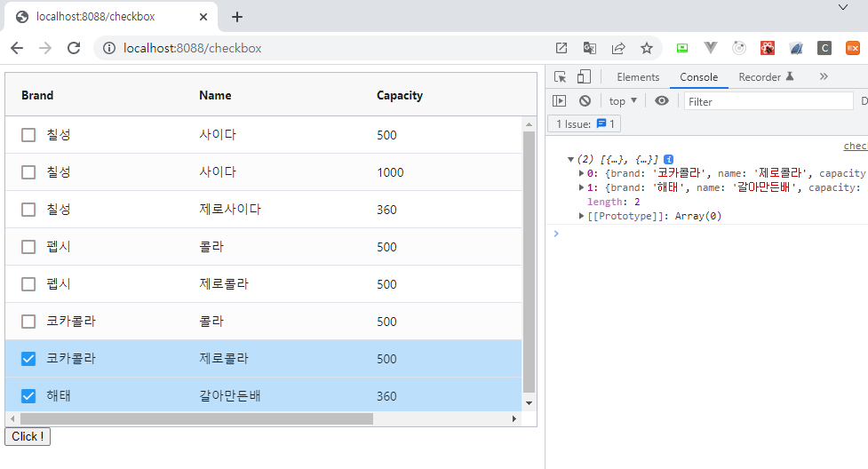The width and height of the screenshot is (868, 469).
Task: Share this page icon
Action: 618,48
